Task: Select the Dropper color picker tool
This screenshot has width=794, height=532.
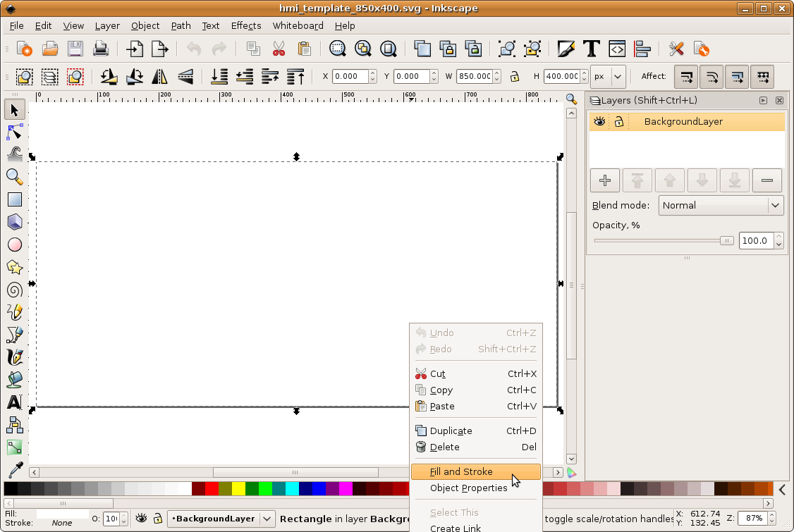Action: [15, 469]
